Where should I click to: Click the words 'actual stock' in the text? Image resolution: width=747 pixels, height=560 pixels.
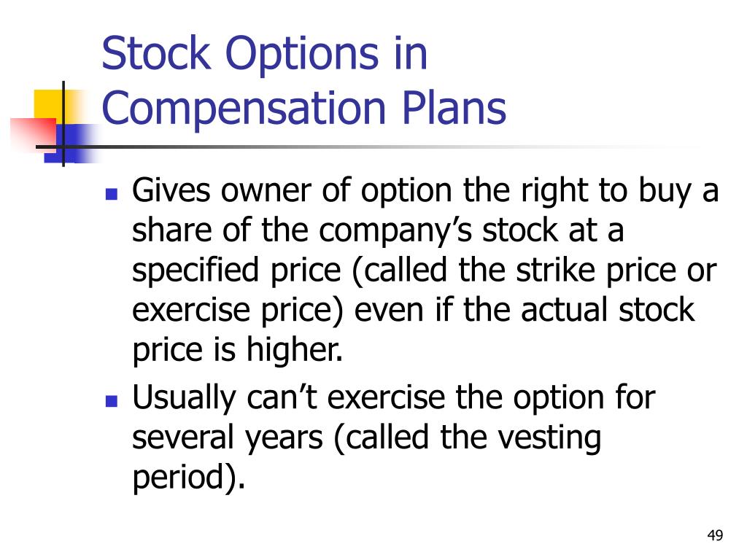608,311
